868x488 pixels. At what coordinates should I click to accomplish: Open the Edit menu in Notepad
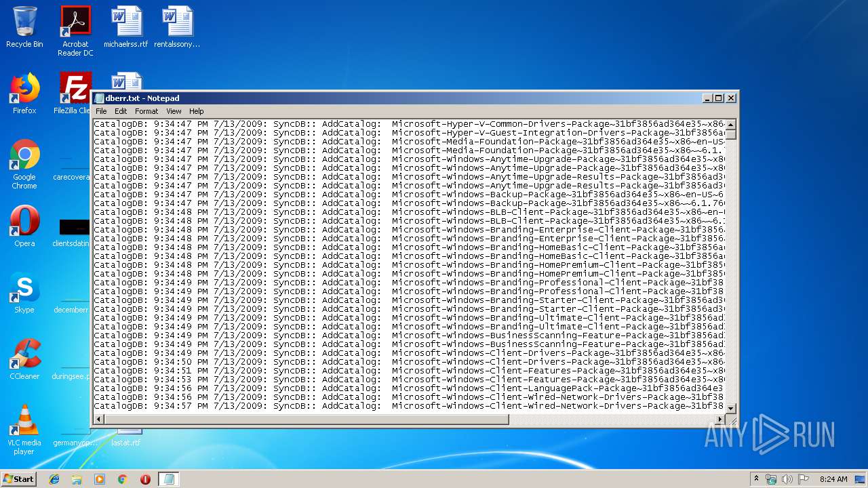[x=121, y=111]
